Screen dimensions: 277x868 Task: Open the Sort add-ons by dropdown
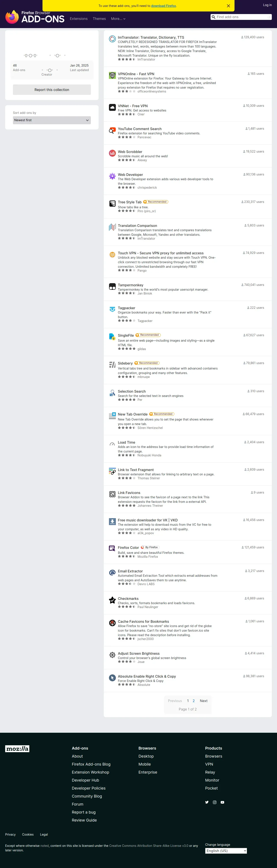point(52,120)
